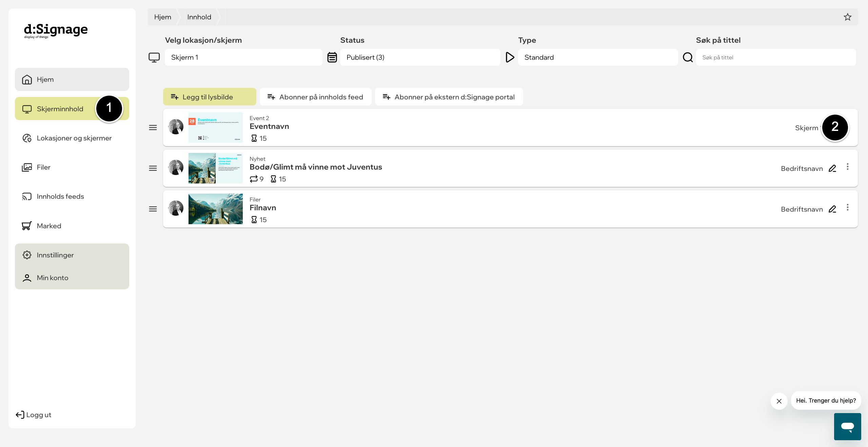Click the Bodø/Glimt news thumbnail
The image size is (868, 447).
click(x=216, y=168)
